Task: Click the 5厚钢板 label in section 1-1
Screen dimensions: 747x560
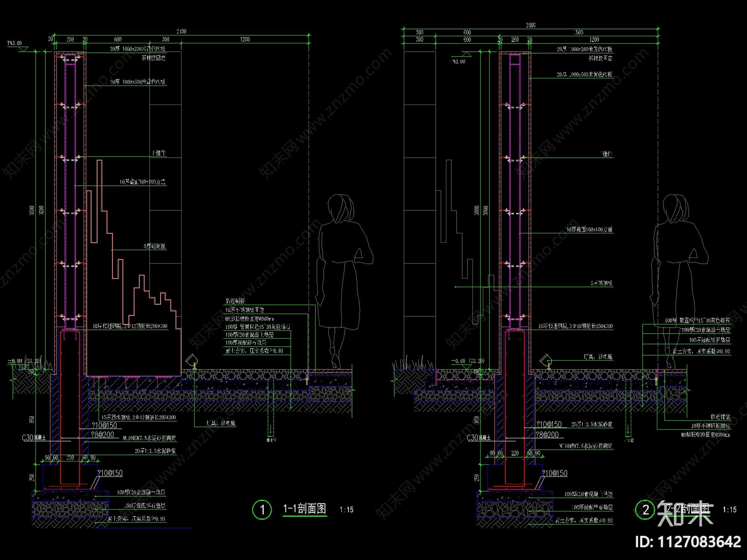Action: (x=155, y=246)
